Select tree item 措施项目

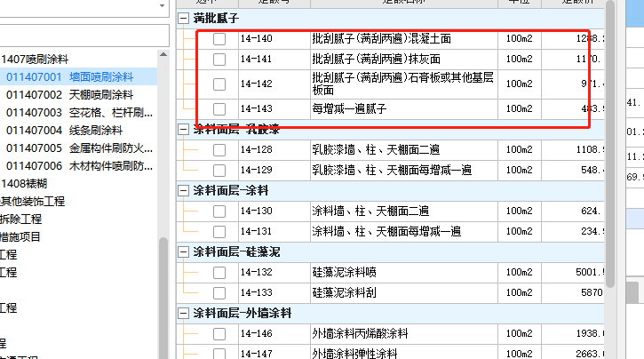(20, 237)
